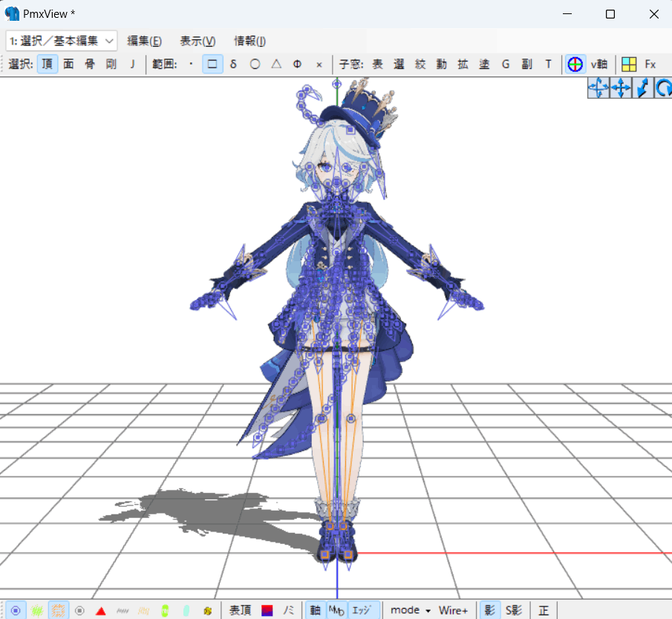672x619 pixels.
Task: Open the G sub-window
Action: pos(506,65)
